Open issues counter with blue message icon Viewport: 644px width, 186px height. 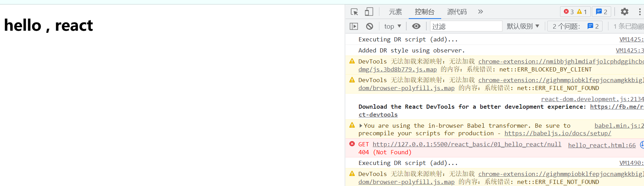[x=602, y=12]
